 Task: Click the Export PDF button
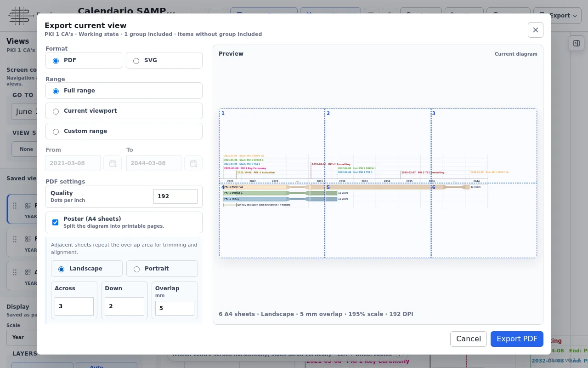point(517,339)
